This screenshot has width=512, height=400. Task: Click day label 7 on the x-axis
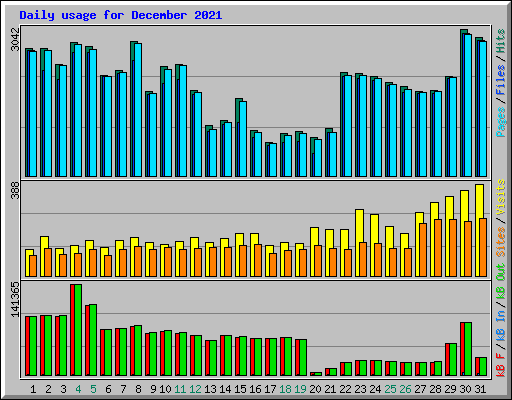[123, 389]
